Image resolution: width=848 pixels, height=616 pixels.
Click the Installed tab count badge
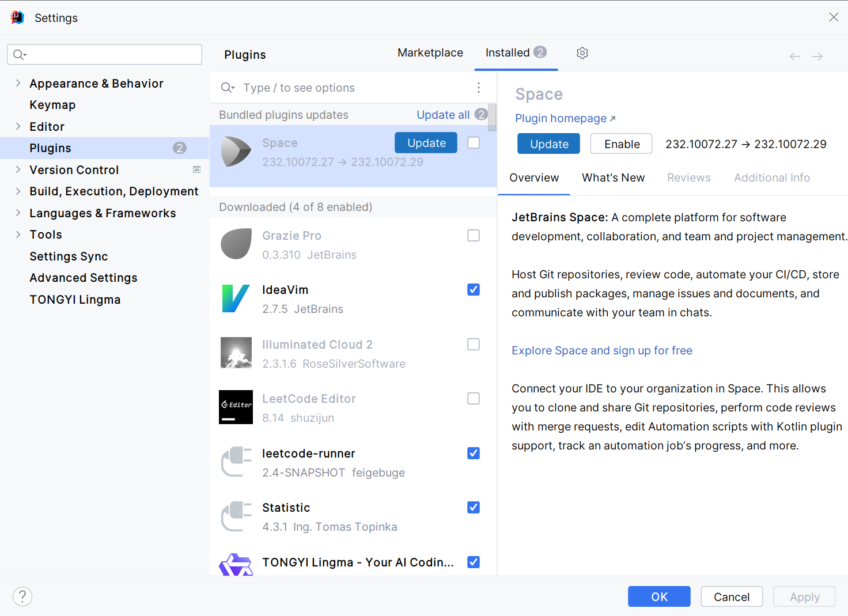[x=540, y=52]
